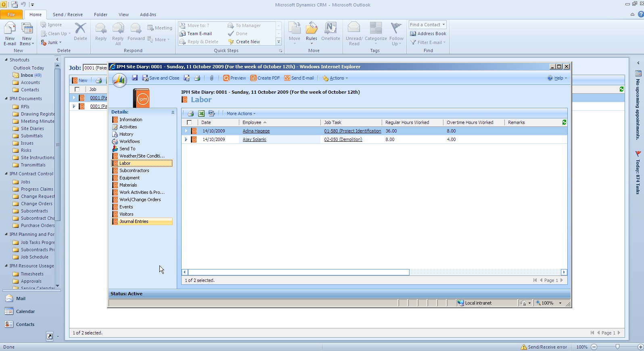The width and height of the screenshot is (644, 351).
Task: Open the New Items ribbon dropdown
Action: pyautogui.click(x=27, y=34)
